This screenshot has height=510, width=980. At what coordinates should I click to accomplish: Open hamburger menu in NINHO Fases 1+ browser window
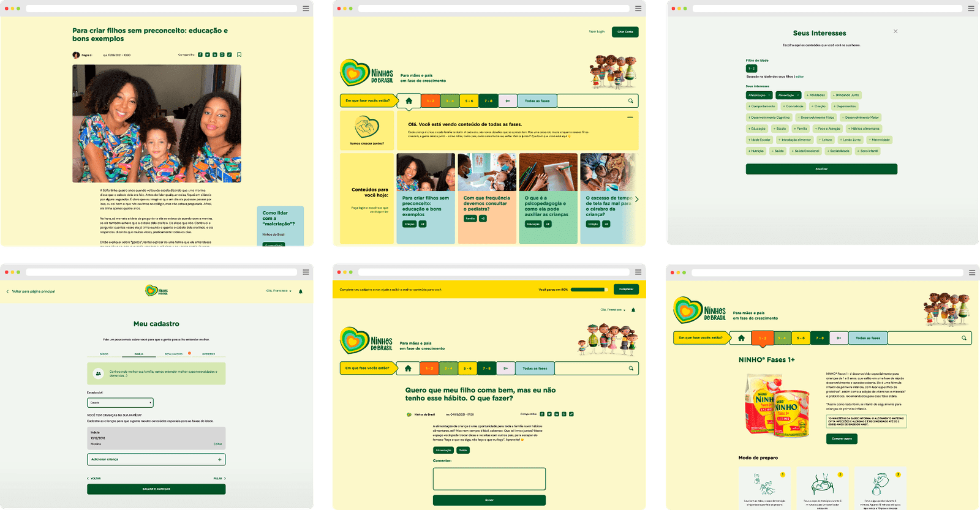972,272
